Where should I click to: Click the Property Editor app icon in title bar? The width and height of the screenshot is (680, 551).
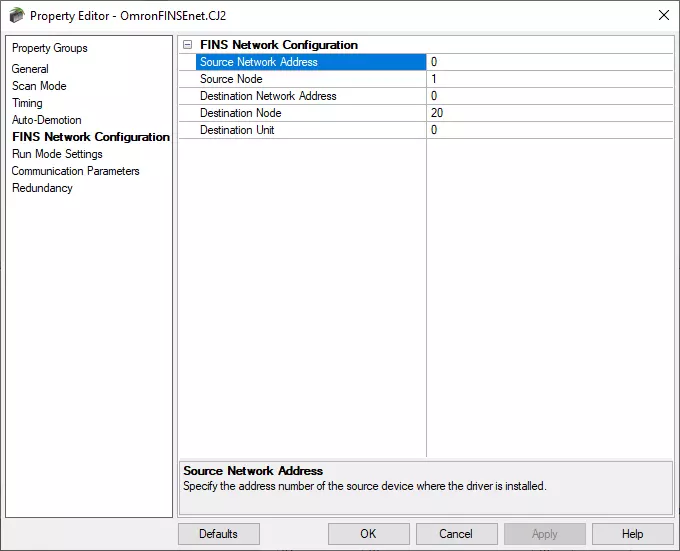pyautogui.click(x=17, y=16)
